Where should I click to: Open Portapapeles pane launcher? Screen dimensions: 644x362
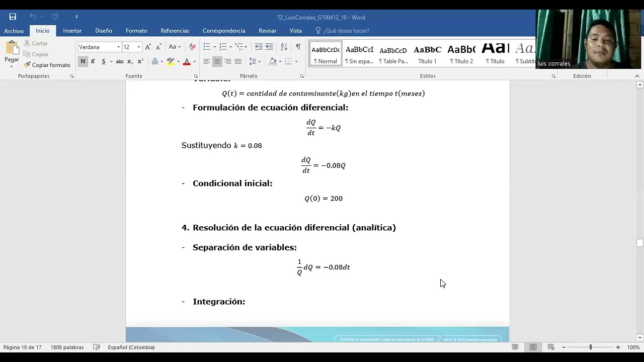[x=72, y=76]
